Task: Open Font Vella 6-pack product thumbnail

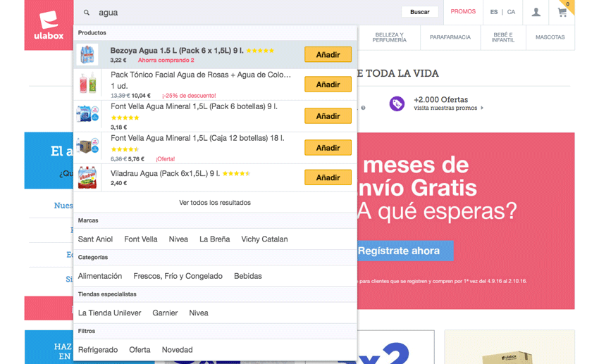Action: [x=87, y=113]
